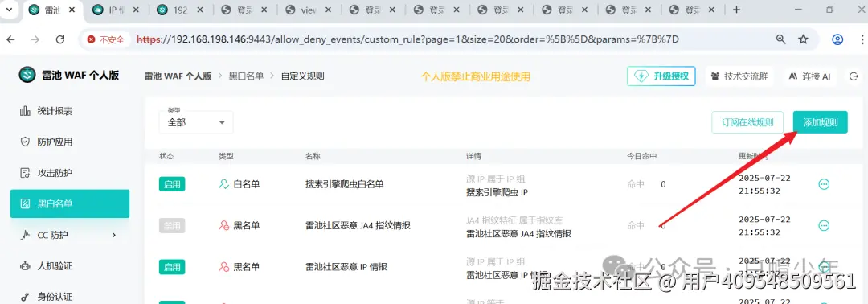Click the 人机验证 robot icon

(25, 265)
